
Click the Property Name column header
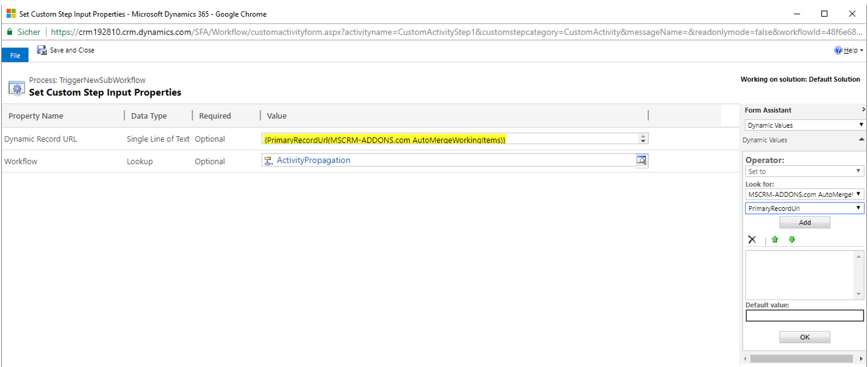click(35, 116)
